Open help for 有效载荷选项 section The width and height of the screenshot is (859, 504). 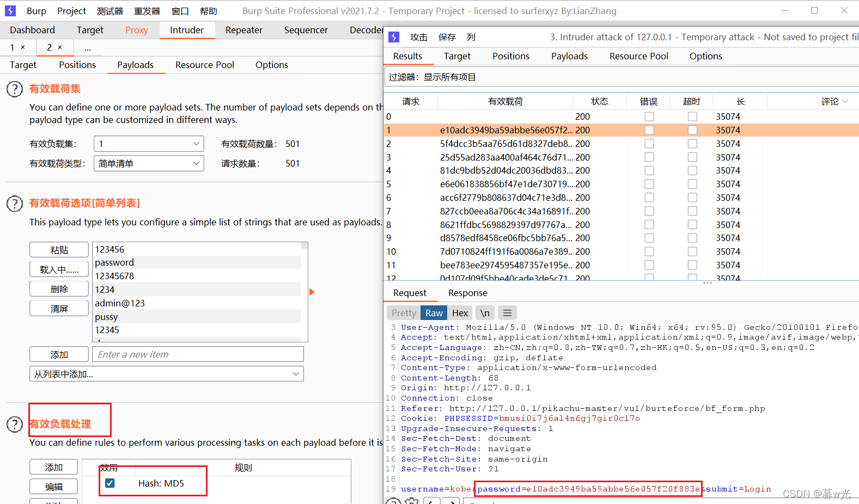[x=15, y=204]
